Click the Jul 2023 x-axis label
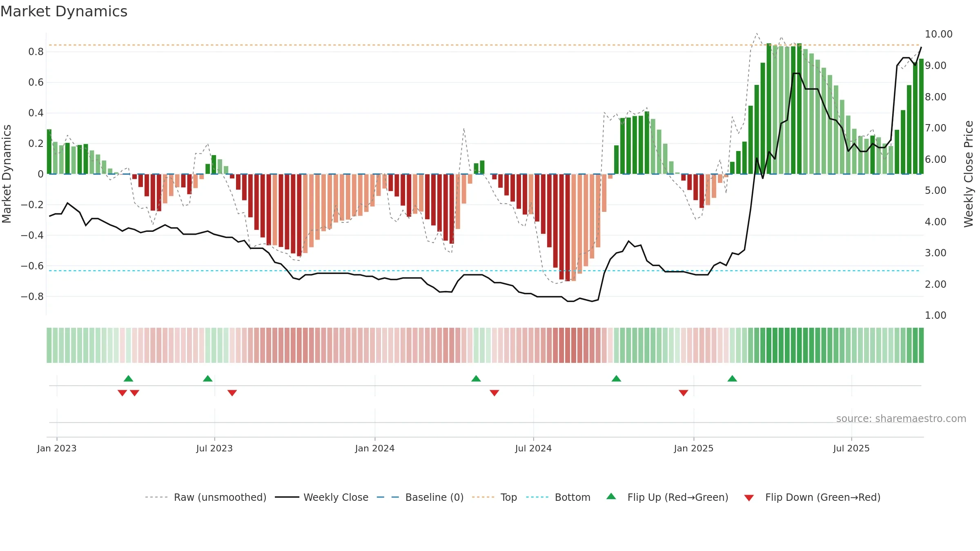This screenshot has height=551, width=980. 214,448
